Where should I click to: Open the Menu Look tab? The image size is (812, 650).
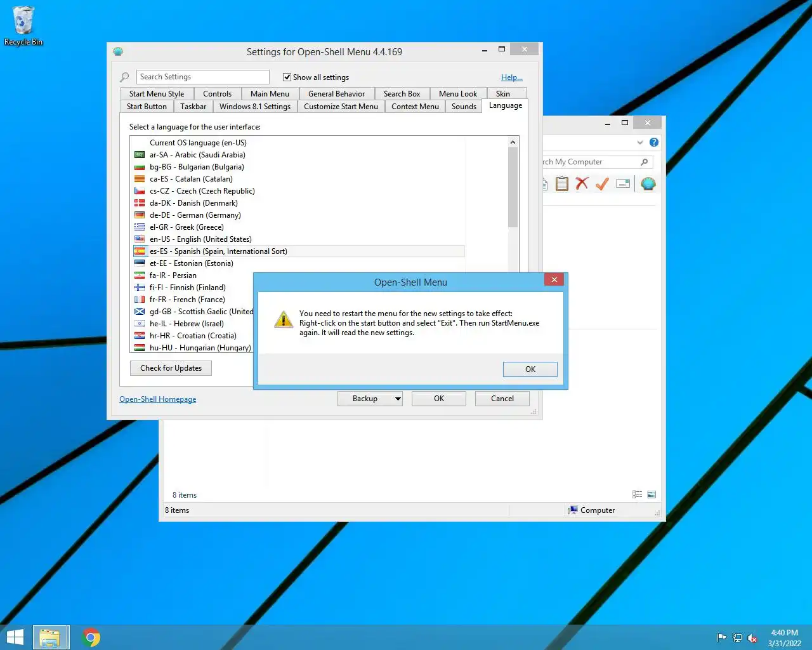point(458,94)
